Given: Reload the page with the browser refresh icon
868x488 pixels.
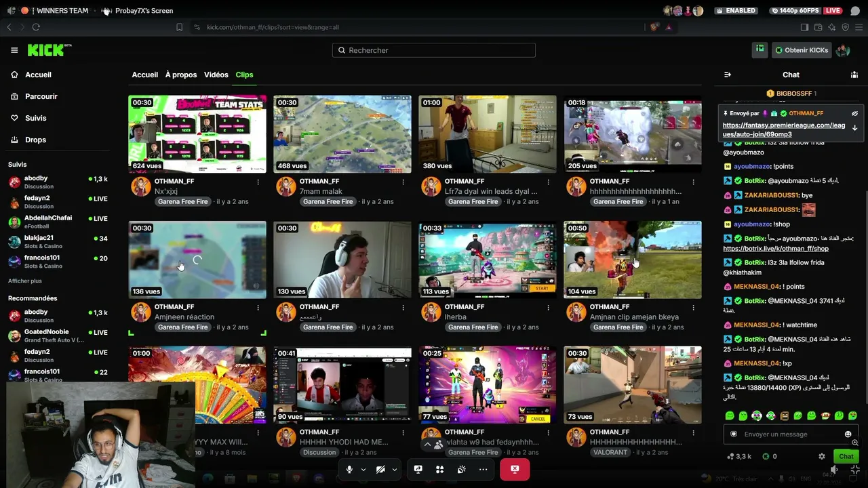Looking at the screenshot, I should 36,27.
